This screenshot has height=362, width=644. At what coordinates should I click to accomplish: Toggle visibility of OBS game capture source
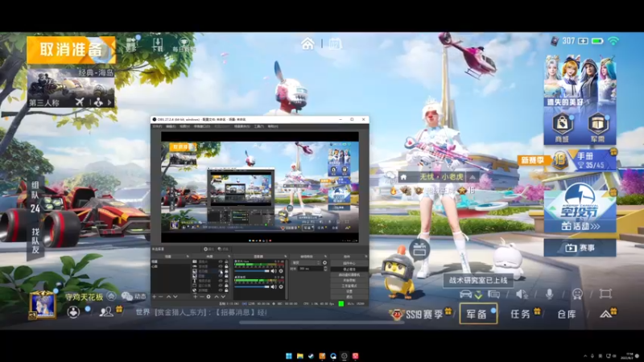pyautogui.click(x=220, y=266)
